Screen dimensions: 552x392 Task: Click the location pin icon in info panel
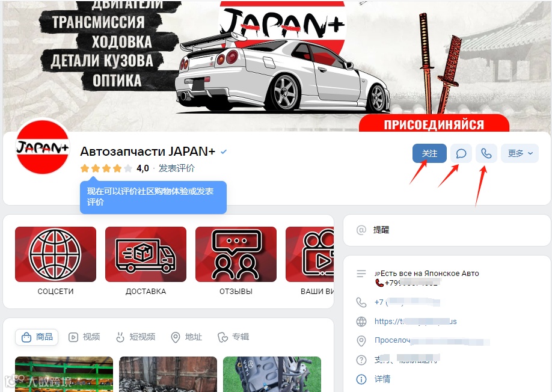[x=361, y=341]
